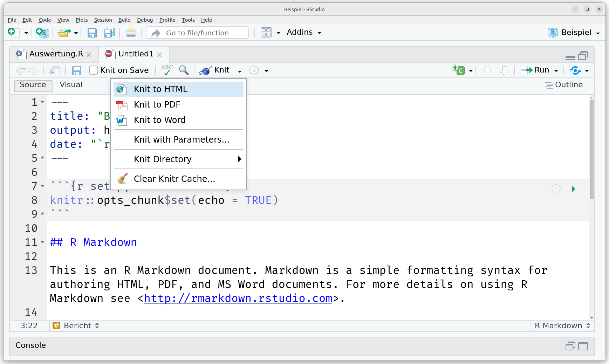Image resolution: width=609 pixels, height=364 pixels.
Task: Select Knit with Parameters...
Action: [178, 140]
